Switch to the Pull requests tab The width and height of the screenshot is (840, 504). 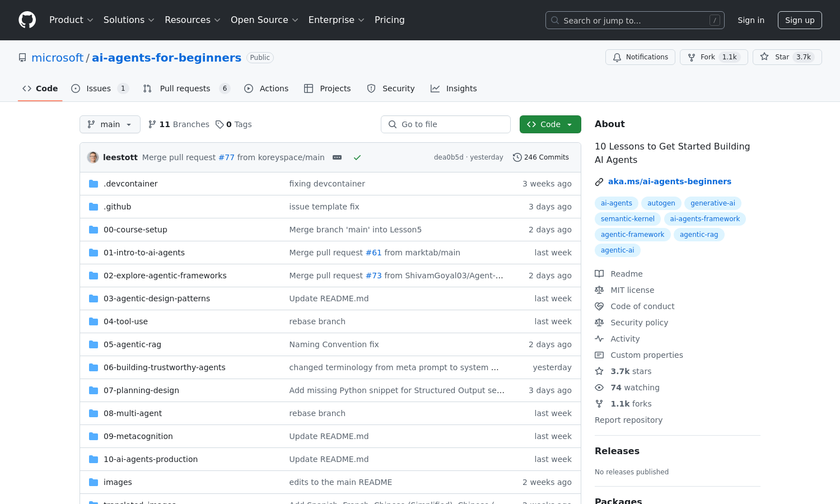point(185,88)
